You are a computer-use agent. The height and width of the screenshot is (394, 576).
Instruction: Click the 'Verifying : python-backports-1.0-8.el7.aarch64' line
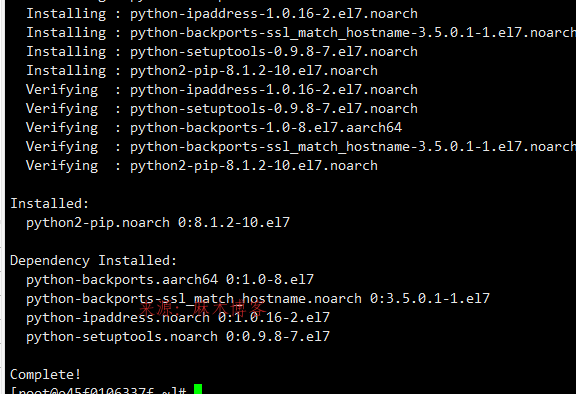coord(214,128)
